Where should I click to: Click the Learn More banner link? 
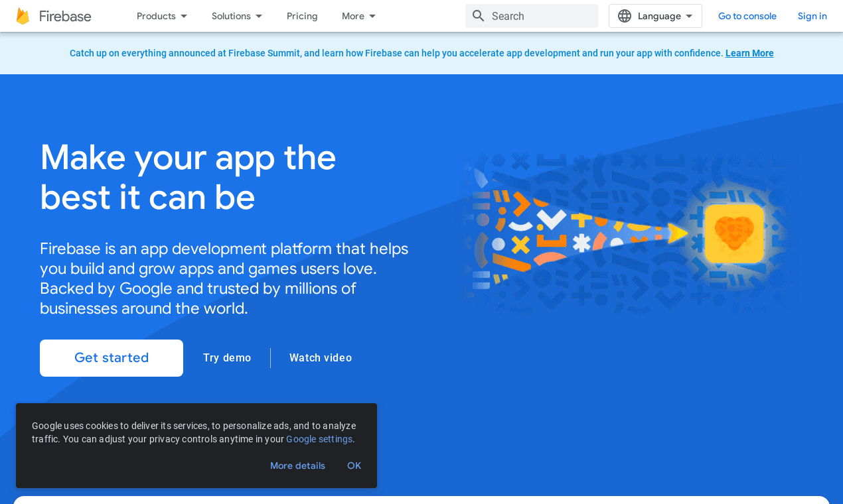tap(749, 52)
